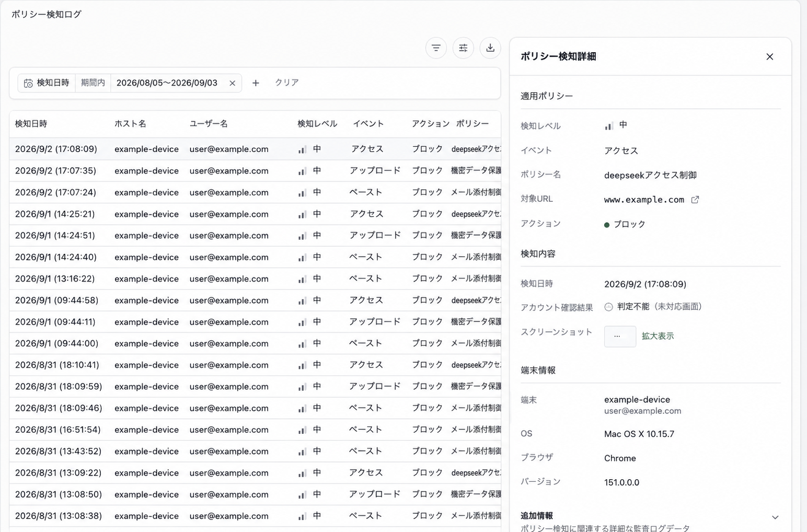Click アップロード event in 17:07:35 row
Screen dimensions: 807x532
[x=375, y=171]
